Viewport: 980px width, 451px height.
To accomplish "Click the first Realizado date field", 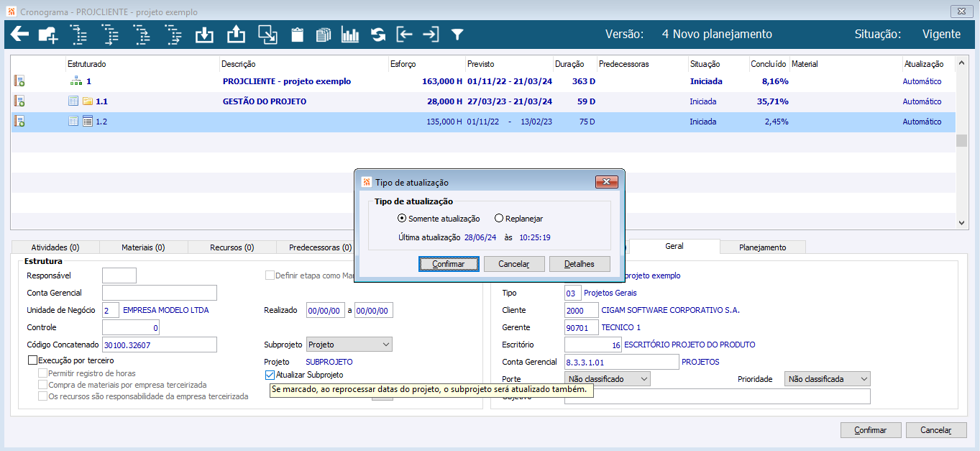I will (326, 311).
